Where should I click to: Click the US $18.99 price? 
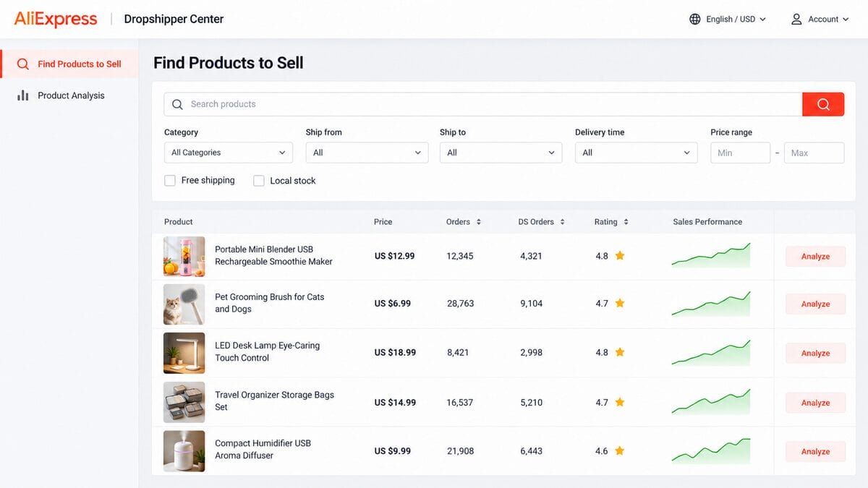[x=395, y=353]
